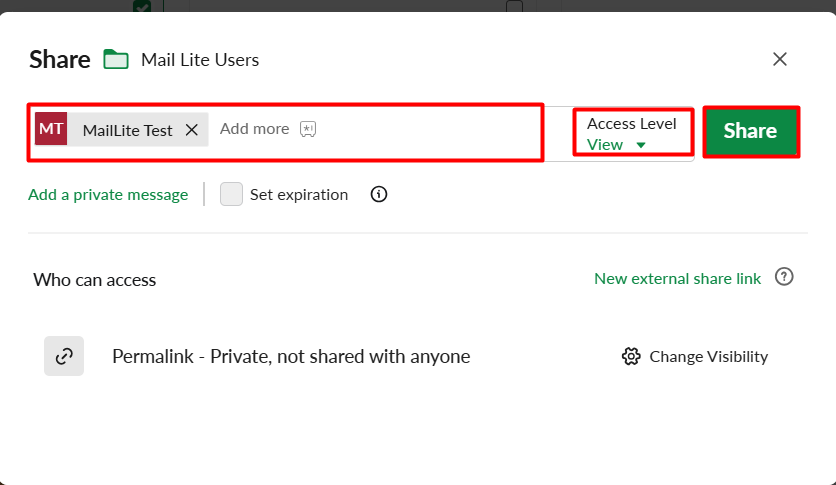Screen dimensions: 836x485
Task: Click the permalink chain icon
Action: [x=64, y=355]
